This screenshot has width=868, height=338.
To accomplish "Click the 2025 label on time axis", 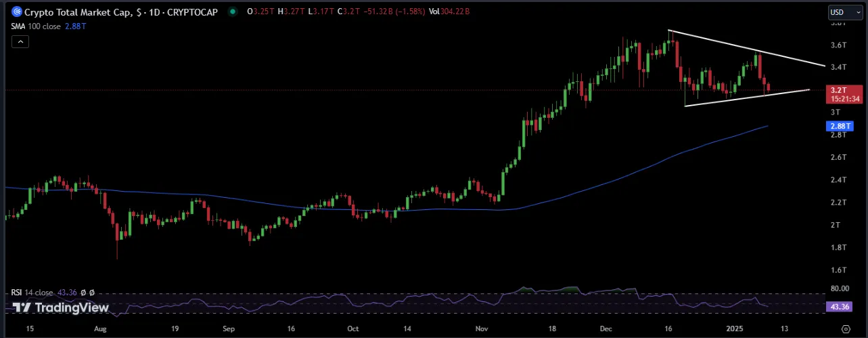I will tap(735, 329).
